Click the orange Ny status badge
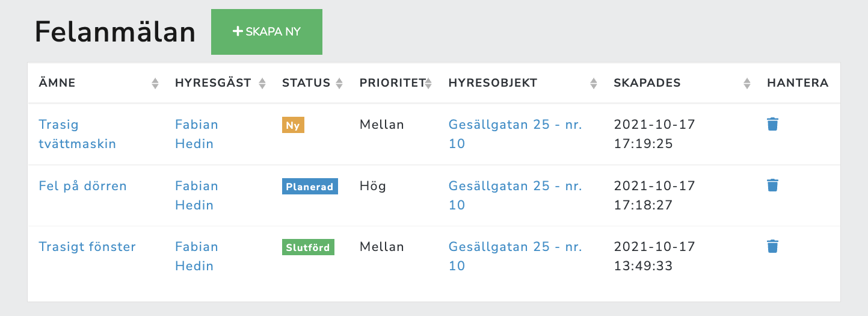 coord(294,125)
